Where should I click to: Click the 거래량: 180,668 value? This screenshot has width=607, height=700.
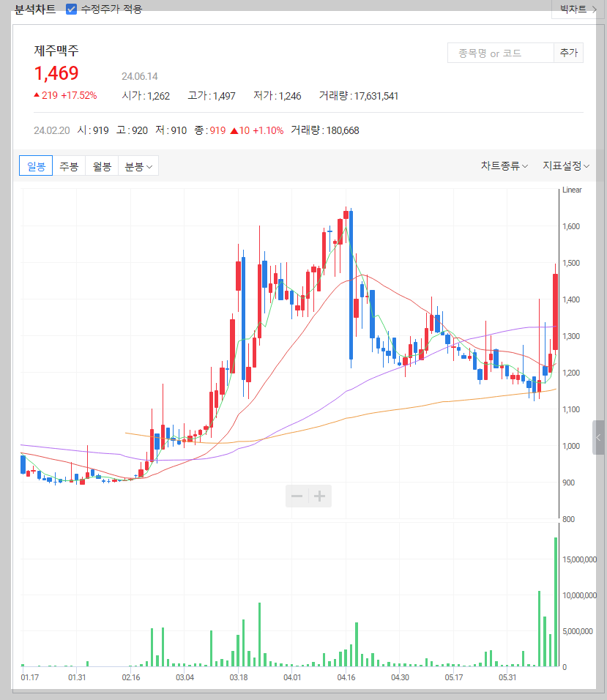[325, 130]
